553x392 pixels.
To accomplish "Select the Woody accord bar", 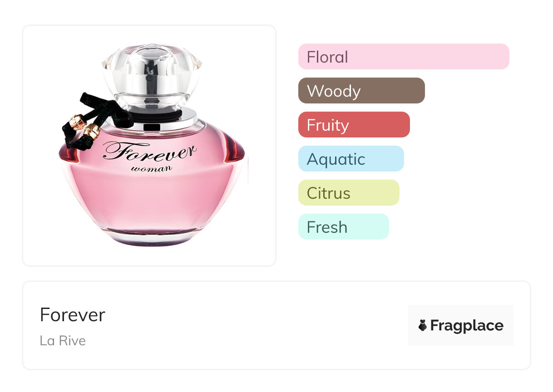I will pyautogui.click(x=361, y=91).
